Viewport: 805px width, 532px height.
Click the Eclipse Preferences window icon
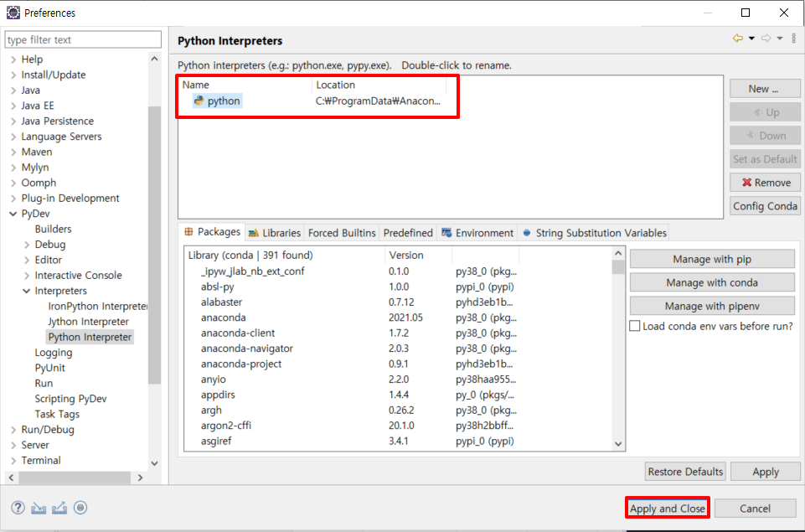point(13,13)
